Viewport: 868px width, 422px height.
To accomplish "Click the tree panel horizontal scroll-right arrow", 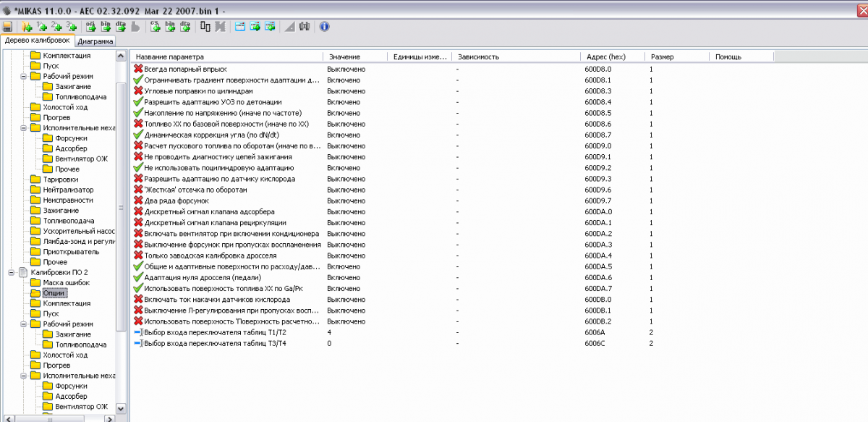I will pyautogui.click(x=111, y=418).
